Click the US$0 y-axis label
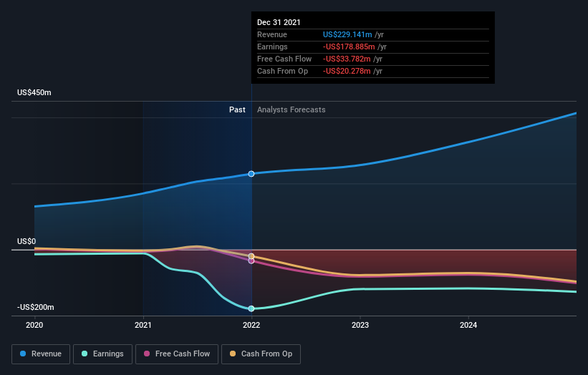588x375 pixels. point(26,241)
